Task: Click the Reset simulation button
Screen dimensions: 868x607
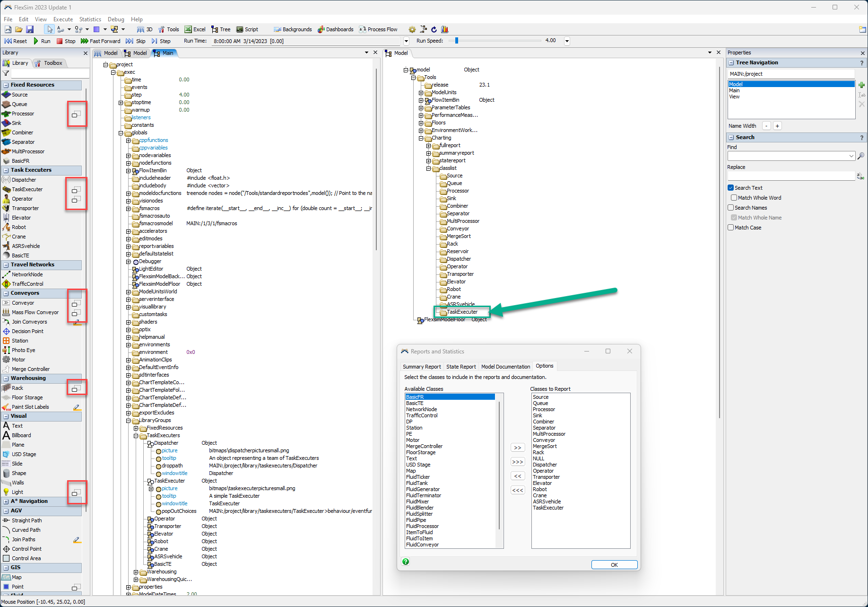Action: 16,41
